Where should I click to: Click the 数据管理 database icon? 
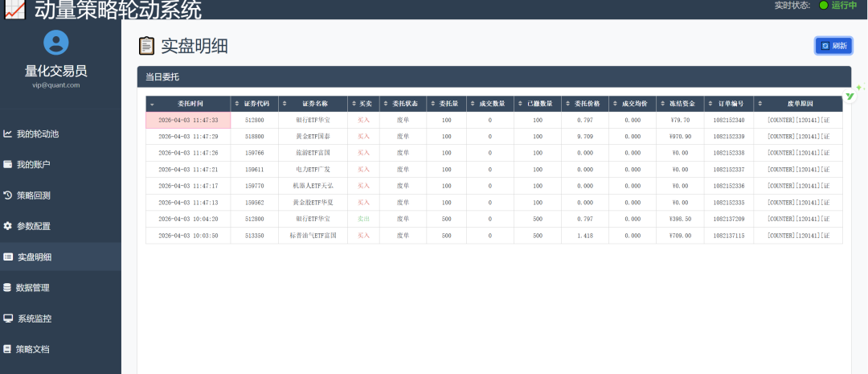[x=7, y=288]
